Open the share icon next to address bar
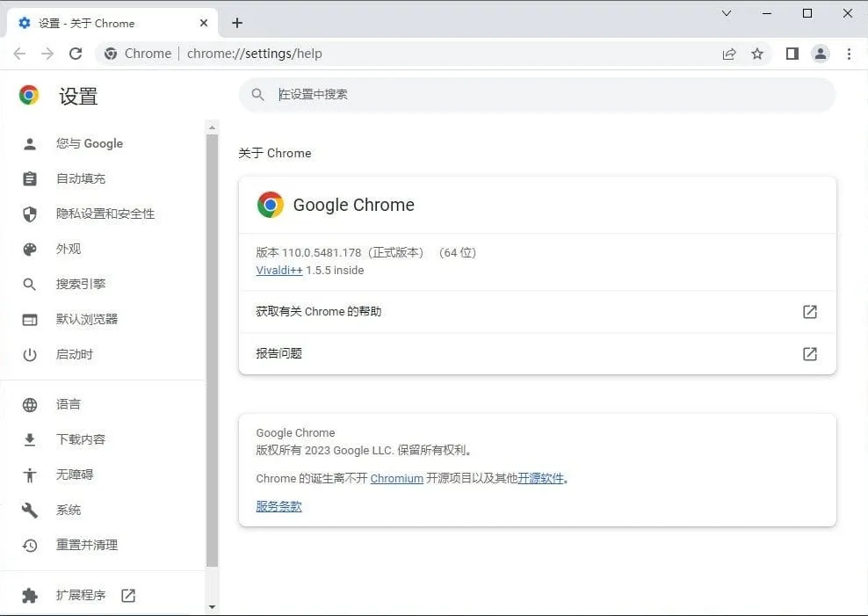This screenshot has height=616, width=868. click(x=728, y=54)
